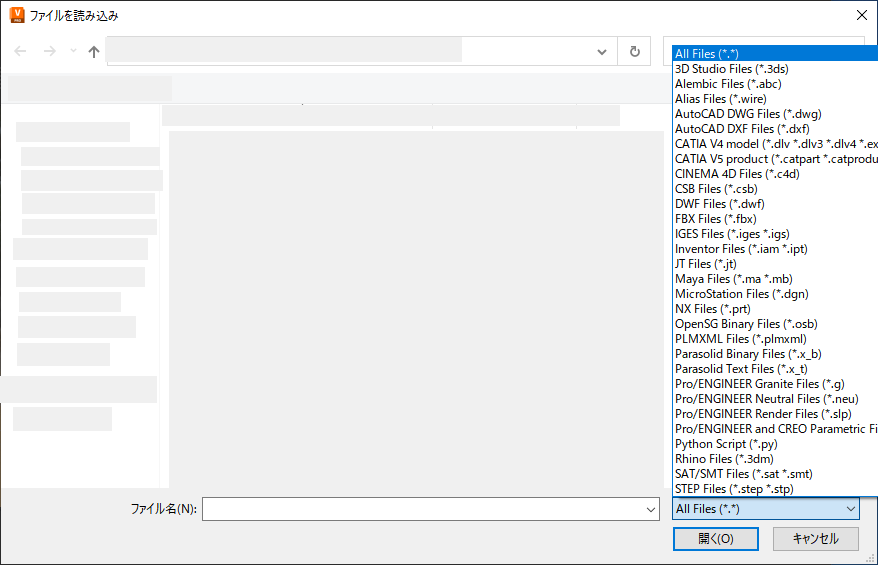The image size is (878, 565).
Task: Click the キャンセル cancel button
Action: [815, 539]
